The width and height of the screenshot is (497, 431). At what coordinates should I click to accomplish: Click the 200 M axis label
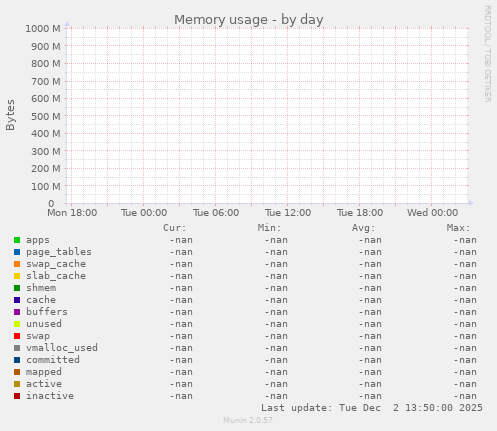coord(46,169)
